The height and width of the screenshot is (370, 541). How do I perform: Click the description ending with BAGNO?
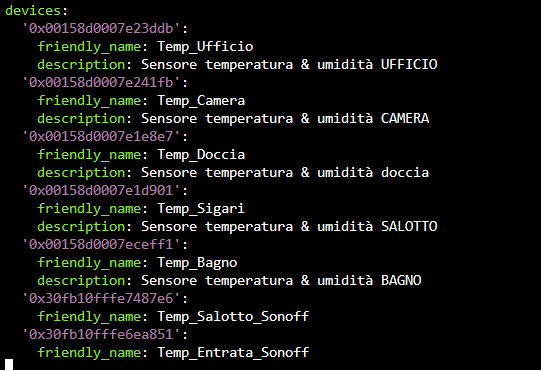tap(281, 280)
